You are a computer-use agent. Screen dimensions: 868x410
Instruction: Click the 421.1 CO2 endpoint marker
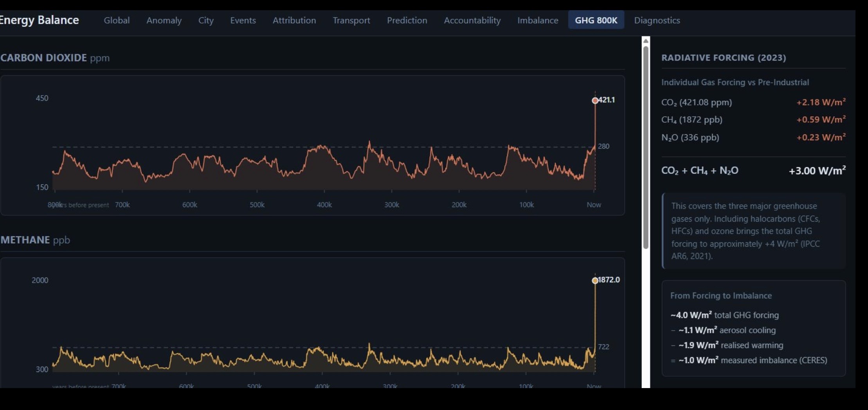(595, 101)
